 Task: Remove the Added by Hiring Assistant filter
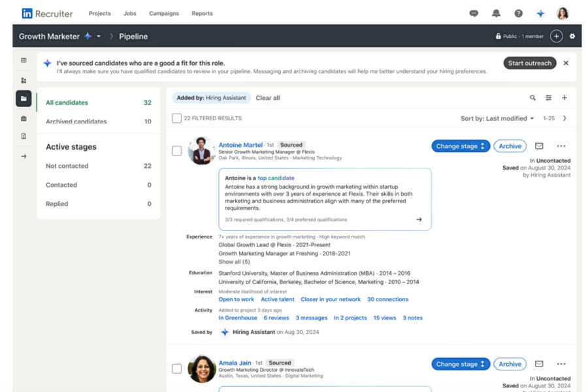[x=211, y=98]
